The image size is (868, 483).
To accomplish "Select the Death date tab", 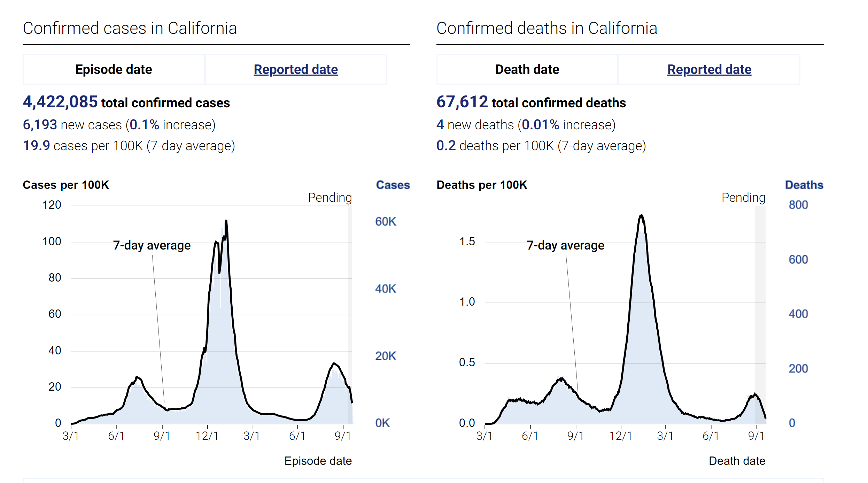I will click(x=527, y=69).
